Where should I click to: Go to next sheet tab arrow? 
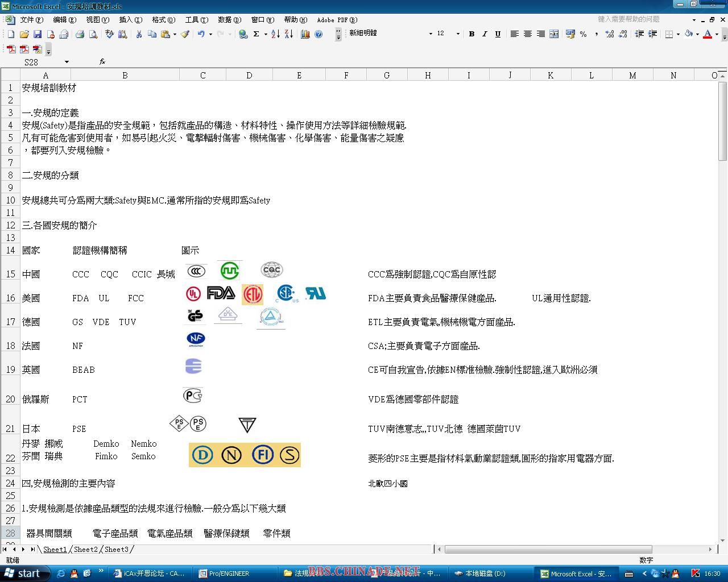click(23, 550)
